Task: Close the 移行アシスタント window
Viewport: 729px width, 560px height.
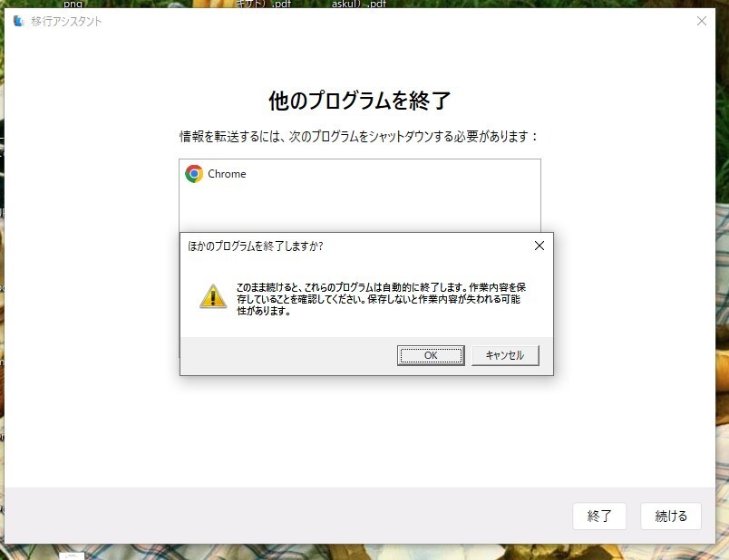Action: [702, 21]
